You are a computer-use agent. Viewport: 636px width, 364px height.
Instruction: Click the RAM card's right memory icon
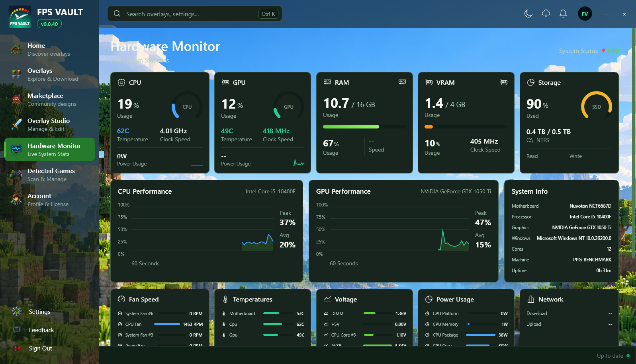[x=402, y=82]
